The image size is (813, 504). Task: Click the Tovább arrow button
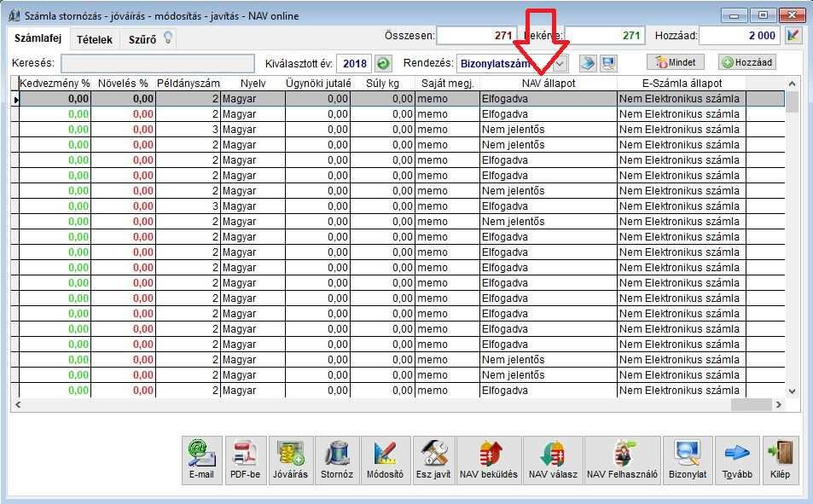pos(737,460)
